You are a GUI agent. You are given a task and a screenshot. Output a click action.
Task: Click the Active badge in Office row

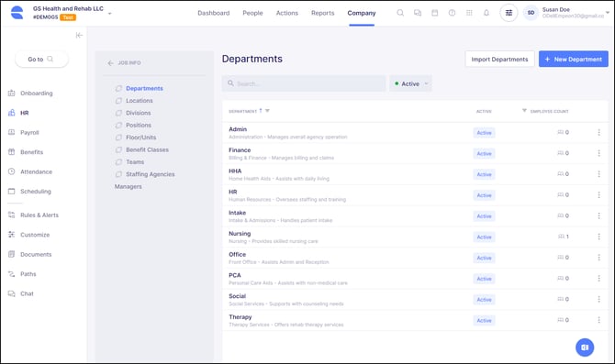point(484,258)
